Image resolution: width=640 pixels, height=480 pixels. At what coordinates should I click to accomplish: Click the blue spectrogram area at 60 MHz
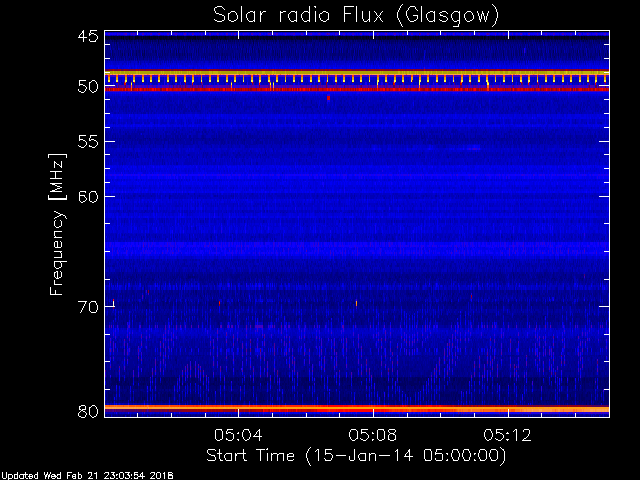pyautogui.click(x=356, y=196)
